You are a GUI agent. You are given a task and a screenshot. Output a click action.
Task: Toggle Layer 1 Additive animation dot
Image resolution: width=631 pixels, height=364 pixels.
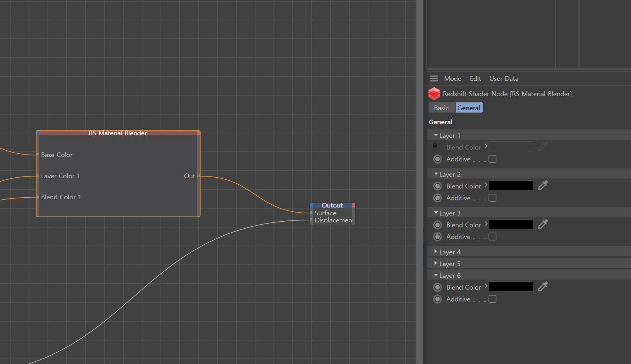pyautogui.click(x=438, y=159)
